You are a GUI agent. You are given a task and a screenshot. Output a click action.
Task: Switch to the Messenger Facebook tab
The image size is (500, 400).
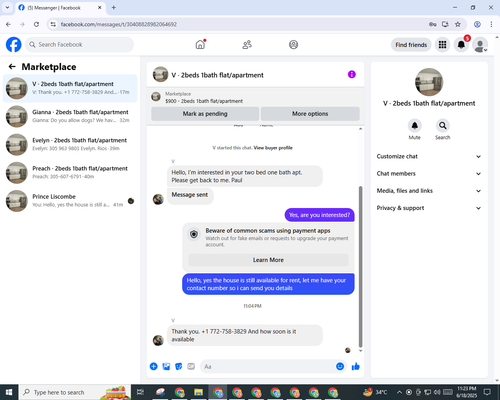click(60, 8)
